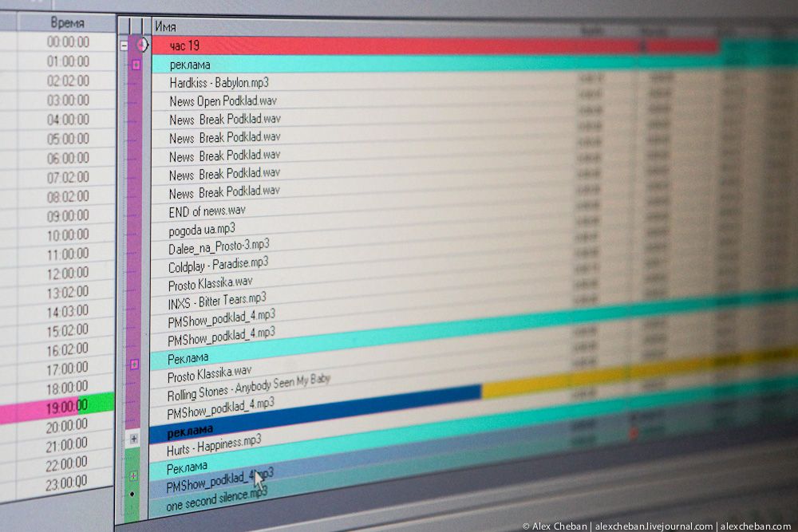Viewport: 798px width, 532px height.
Task: Select the 07:02:00 hour entry
Action: point(68,177)
